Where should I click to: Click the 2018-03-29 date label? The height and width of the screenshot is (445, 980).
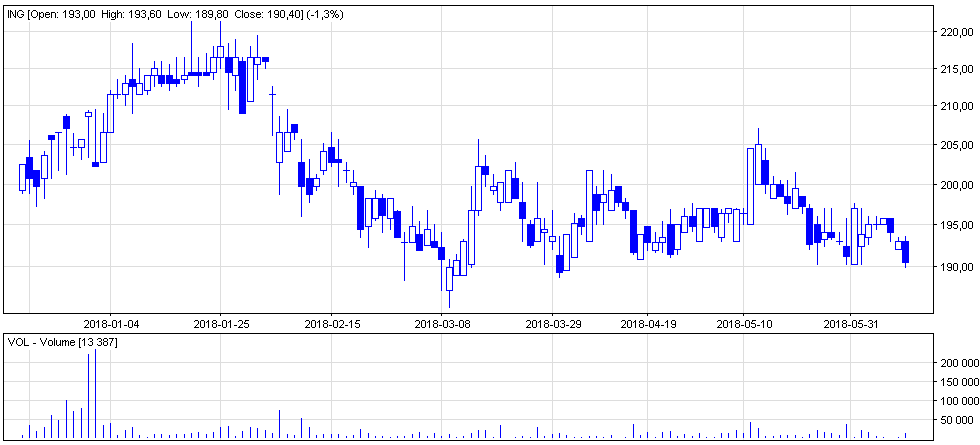(552, 323)
